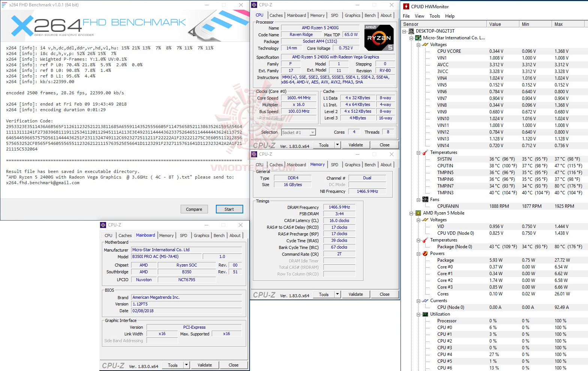Image resolution: width=588 pixels, height=371 pixels.
Task: Switch to Caches tab in CPU-Z CPU-tab window
Action: tap(276, 15)
